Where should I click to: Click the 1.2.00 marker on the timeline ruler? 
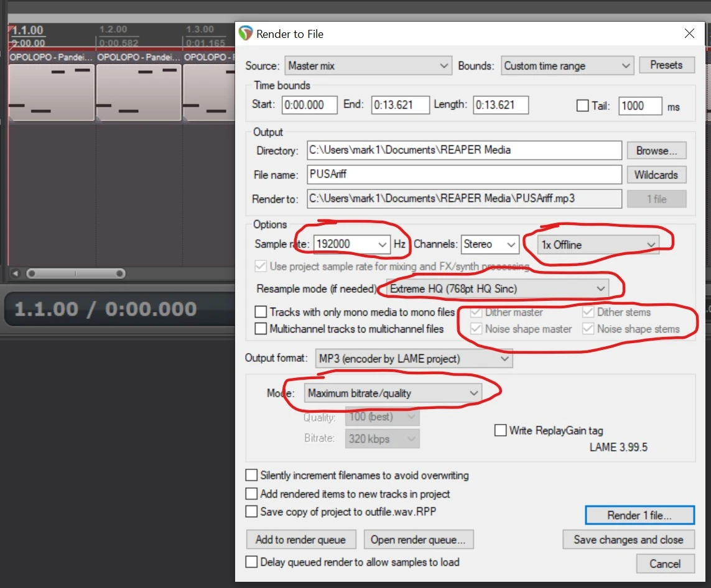coord(113,30)
